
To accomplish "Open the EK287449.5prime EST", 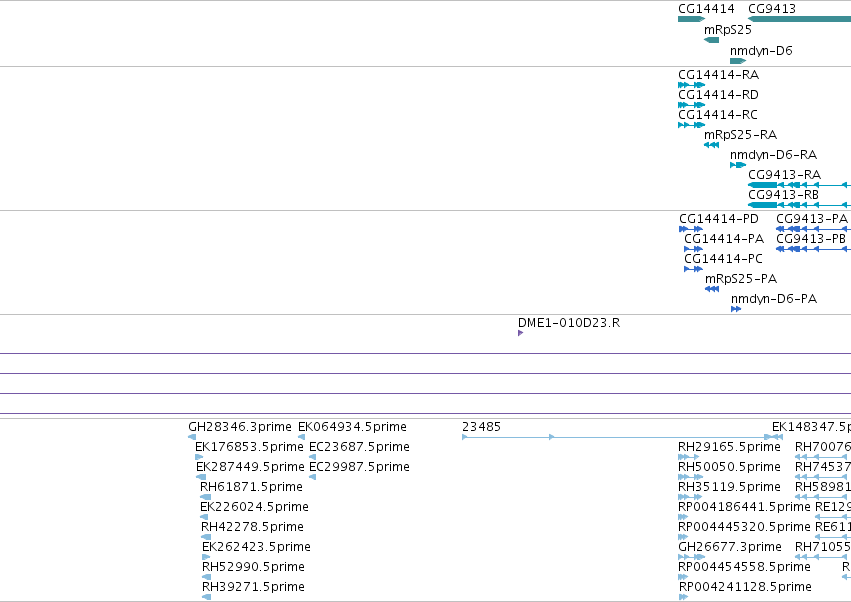I will pyautogui.click(x=201, y=478).
